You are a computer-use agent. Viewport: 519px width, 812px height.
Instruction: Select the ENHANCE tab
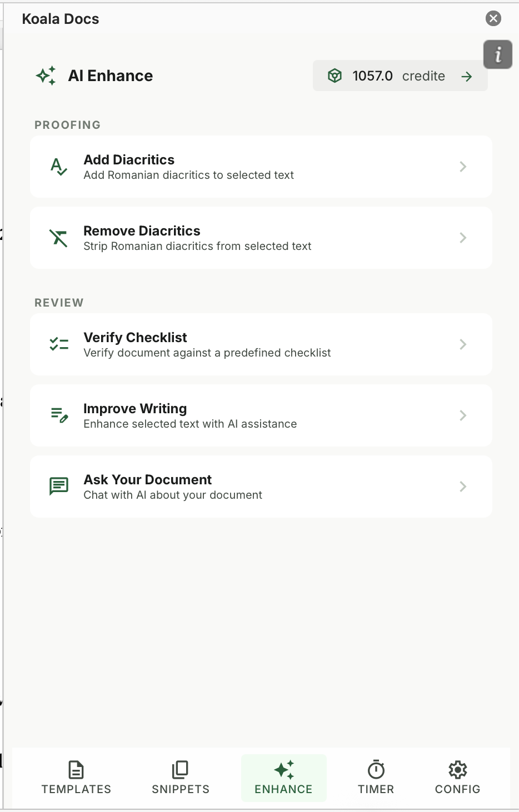pyautogui.click(x=284, y=778)
